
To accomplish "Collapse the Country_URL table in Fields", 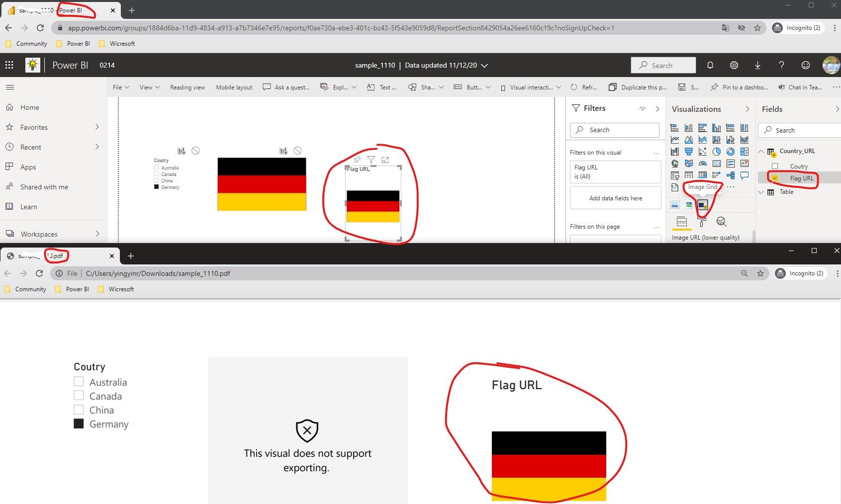I will 761,151.
